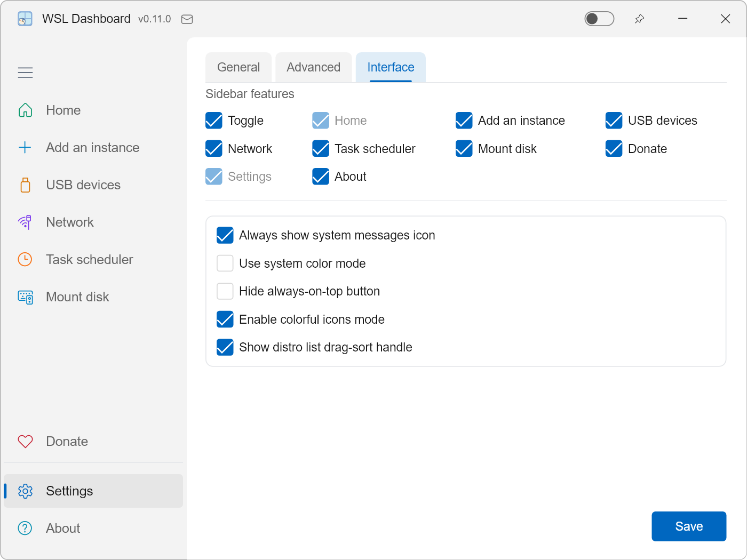Open the About question mark icon
747x560 pixels.
25,529
